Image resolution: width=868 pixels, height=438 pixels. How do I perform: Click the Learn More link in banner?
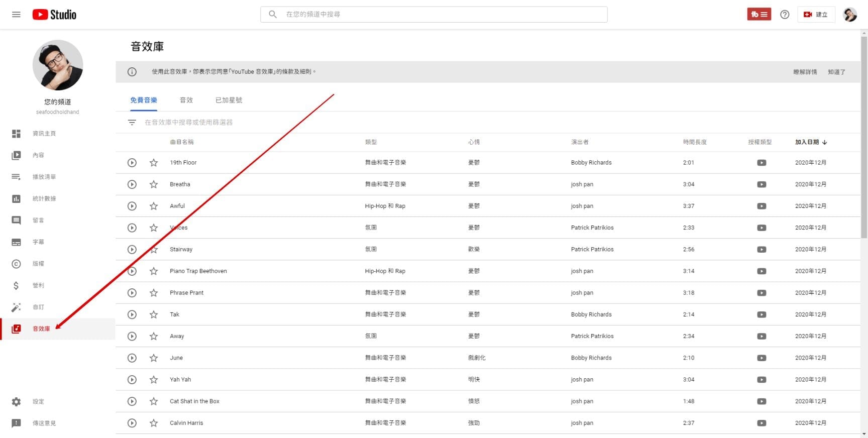click(x=805, y=72)
